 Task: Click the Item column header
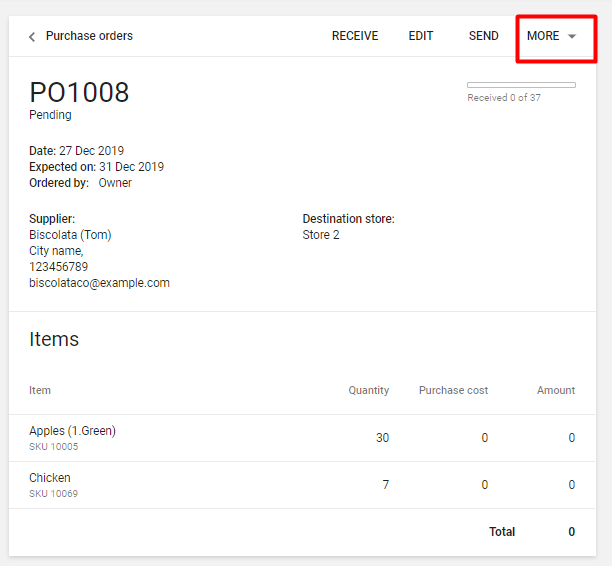(x=40, y=390)
